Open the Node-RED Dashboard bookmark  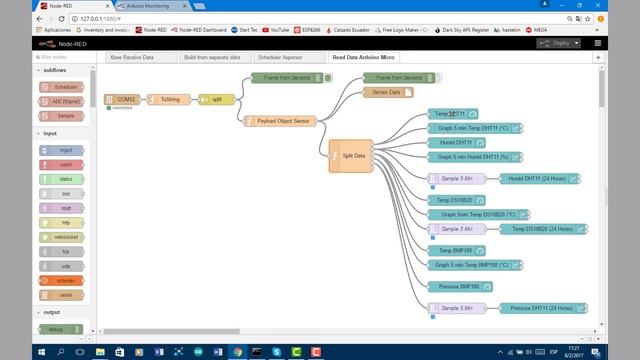coord(199,30)
